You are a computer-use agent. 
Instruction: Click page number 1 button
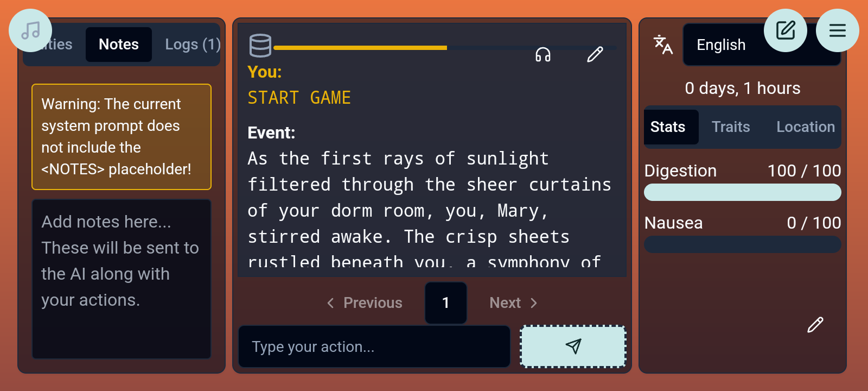pos(445,303)
